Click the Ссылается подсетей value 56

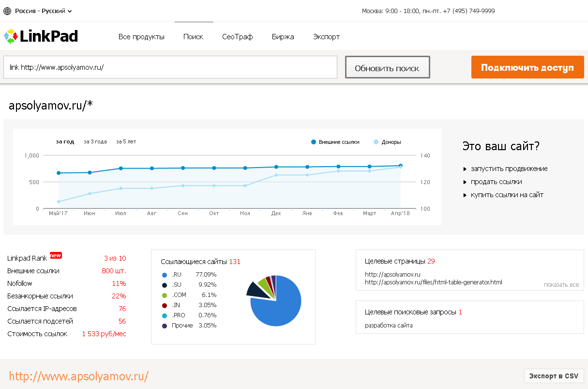pyautogui.click(x=122, y=322)
